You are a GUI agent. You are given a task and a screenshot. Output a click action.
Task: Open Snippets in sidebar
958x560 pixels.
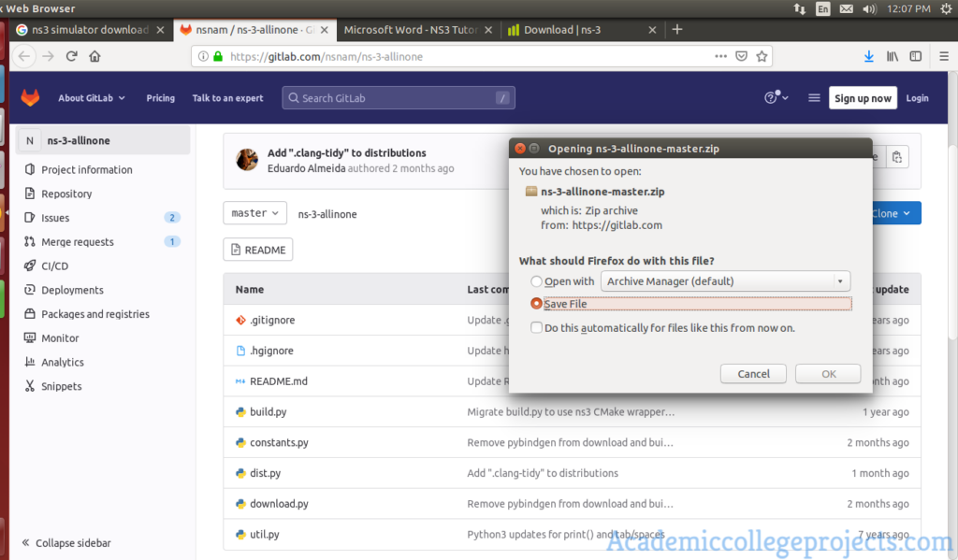(x=61, y=386)
